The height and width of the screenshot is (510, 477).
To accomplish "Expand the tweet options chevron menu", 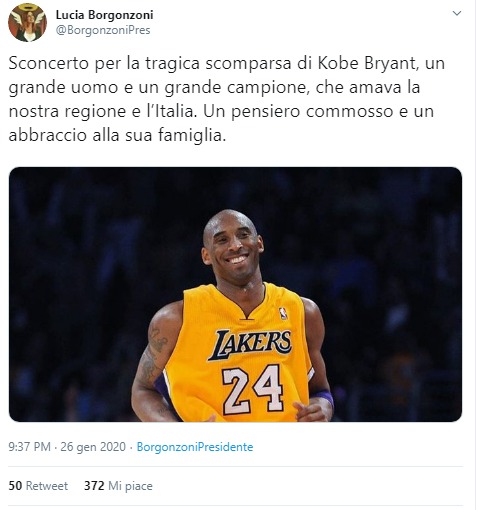I will click(456, 13).
